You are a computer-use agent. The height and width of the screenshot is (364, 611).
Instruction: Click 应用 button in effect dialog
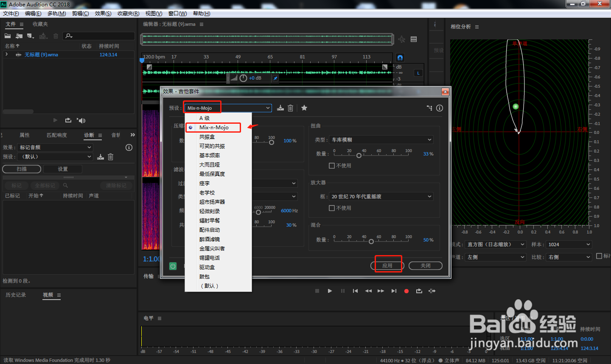(x=387, y=266)
